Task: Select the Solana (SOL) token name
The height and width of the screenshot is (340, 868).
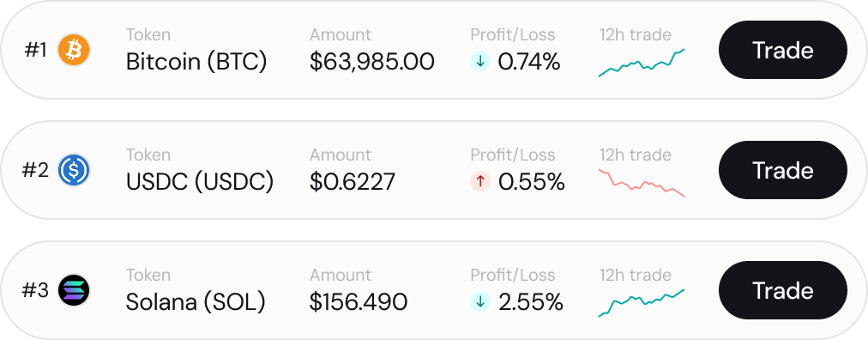Action: 196,302
